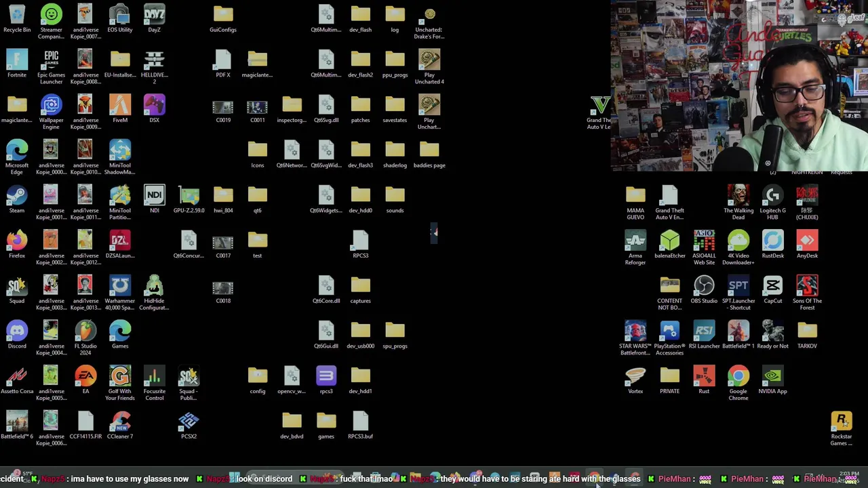Click the Assetto Corsa shortcut
The width and height of the screenshot is (868, 488).
pos(17,380)
